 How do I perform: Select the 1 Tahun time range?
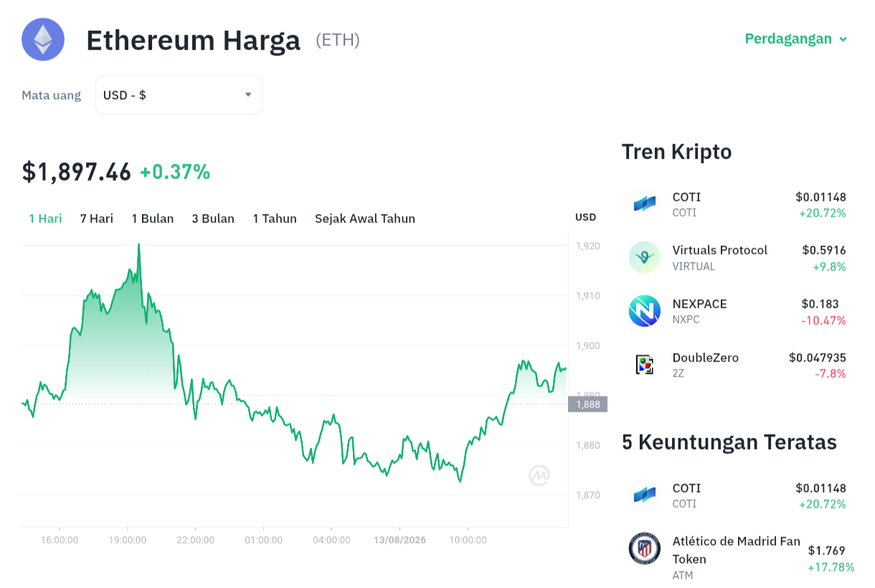[x=275, y=219]
